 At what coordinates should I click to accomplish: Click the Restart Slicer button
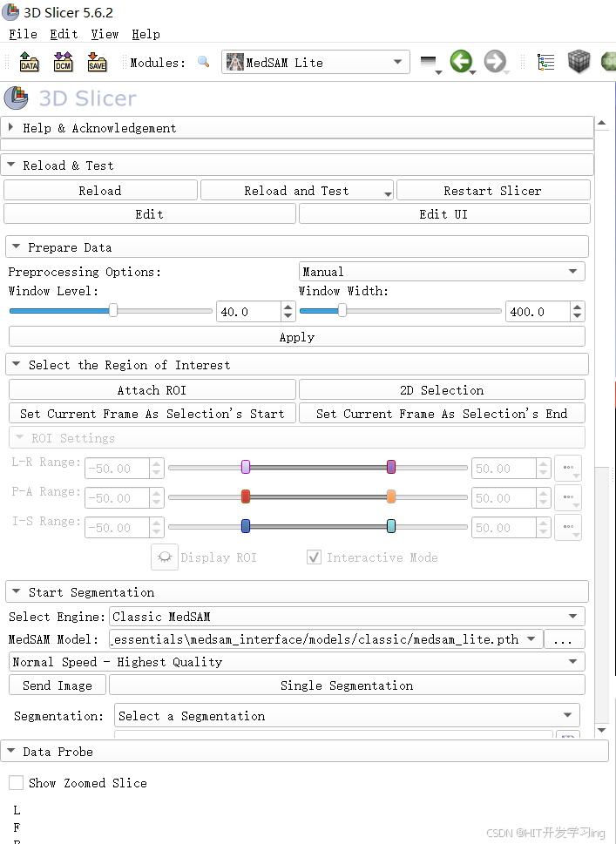[x=492, y=191]
